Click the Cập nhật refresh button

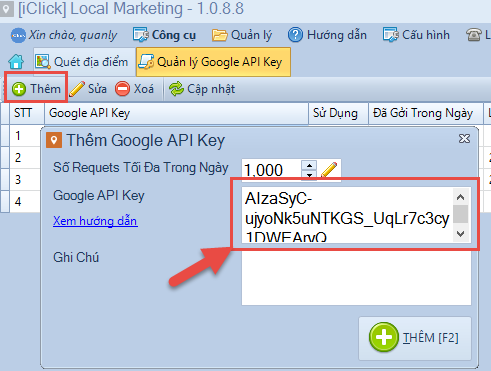(x=202, y=89)
